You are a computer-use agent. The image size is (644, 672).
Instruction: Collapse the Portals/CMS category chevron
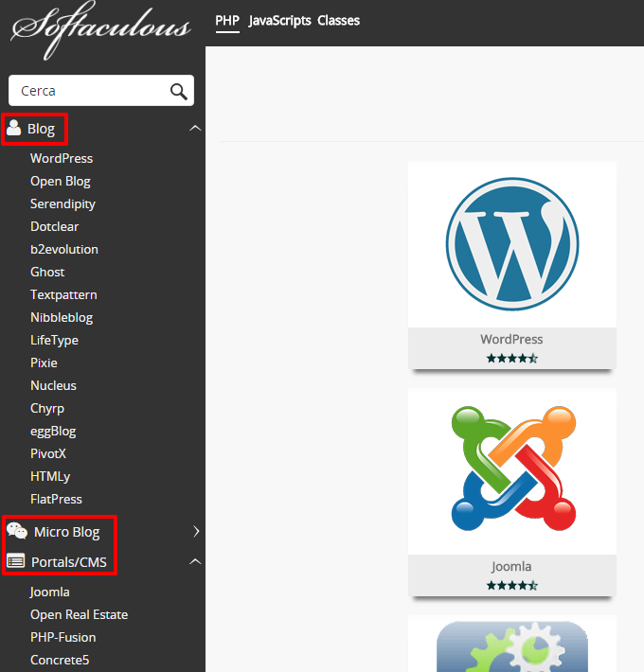pyautogui.click(x=195, y=561)
